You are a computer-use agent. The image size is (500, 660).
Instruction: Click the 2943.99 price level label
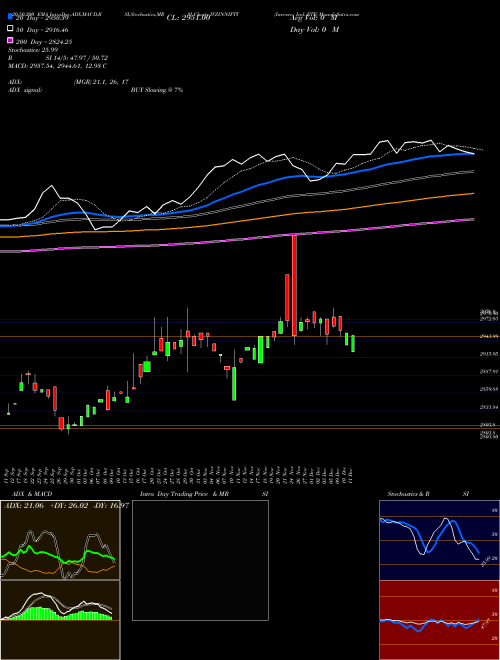[489, 336]
